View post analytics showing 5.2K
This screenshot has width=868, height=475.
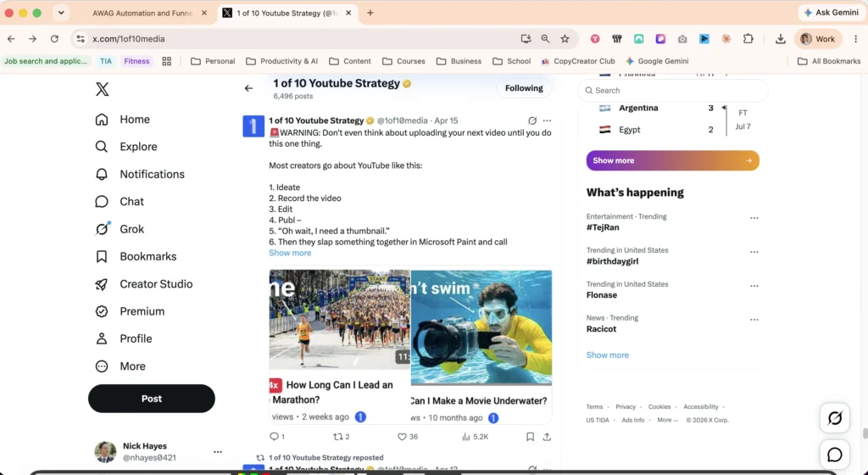[x=475, y=437]
